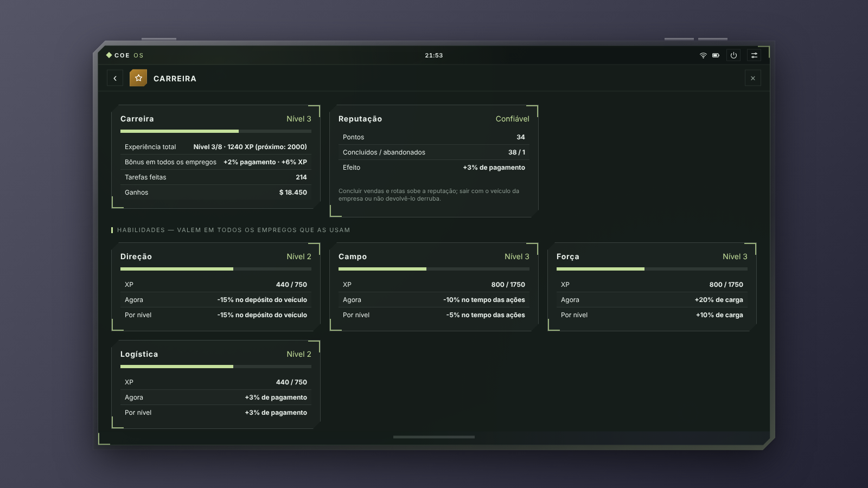Click the Ganhos $ 18.450 row
This screenshot has height=488, width=868.
[x=216, y=192]
